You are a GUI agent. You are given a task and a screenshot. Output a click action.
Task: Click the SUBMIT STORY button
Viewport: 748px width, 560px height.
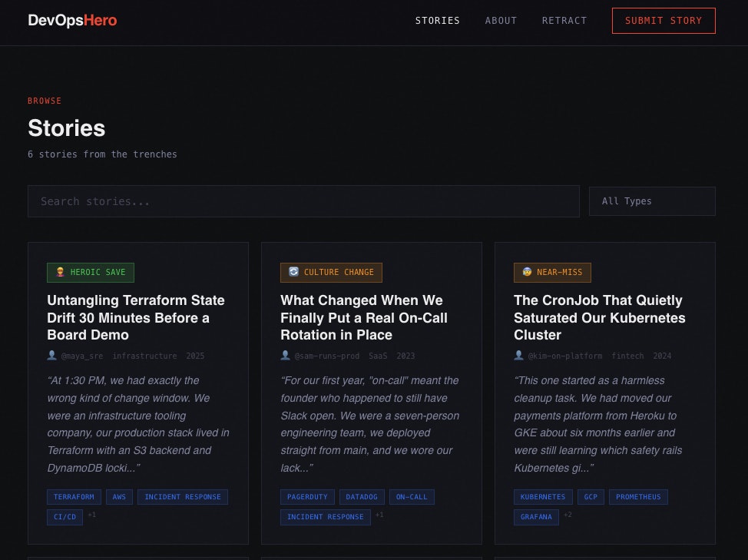tap(663, 21)
